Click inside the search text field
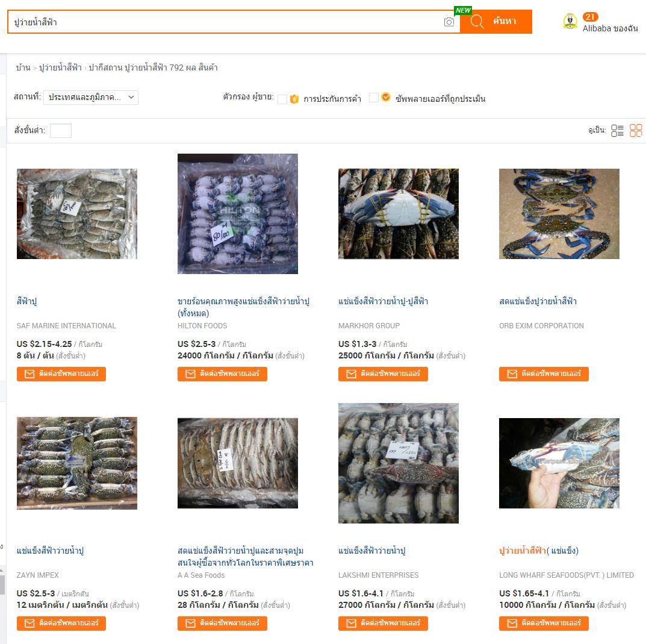This screenshot has width=646, height=644. click(x=225, y=22)
